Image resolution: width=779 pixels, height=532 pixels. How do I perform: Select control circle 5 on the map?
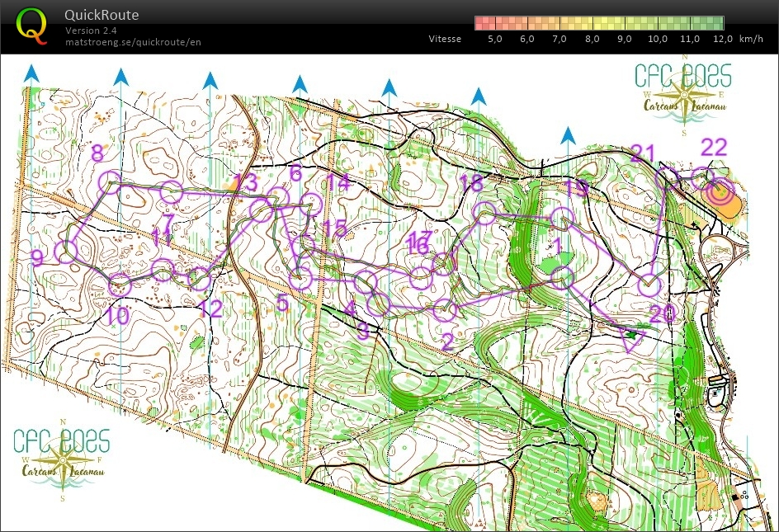tap(300, 278)
